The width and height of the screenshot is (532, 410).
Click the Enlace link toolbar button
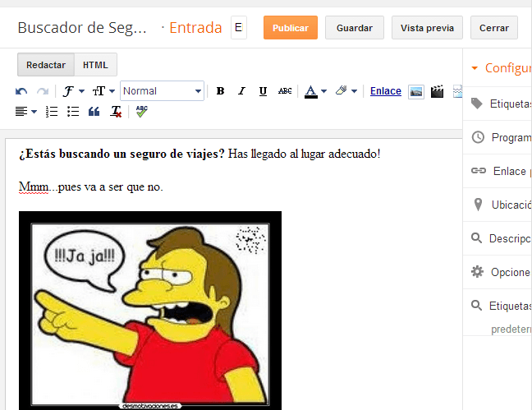pyautogui.click(x=385, y=91)
